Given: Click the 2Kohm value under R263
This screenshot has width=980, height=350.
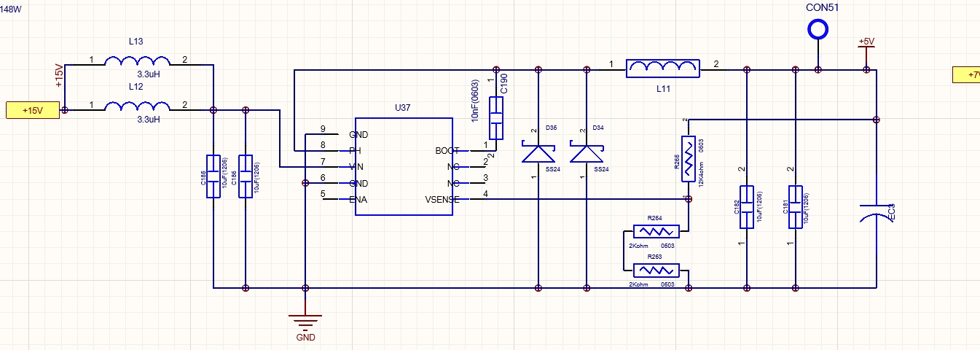Looking at the screenshot, I should (638, 285).
